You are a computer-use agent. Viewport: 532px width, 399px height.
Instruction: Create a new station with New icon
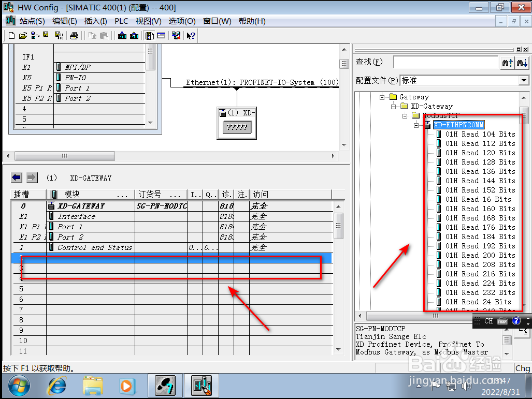coord(11,36)
